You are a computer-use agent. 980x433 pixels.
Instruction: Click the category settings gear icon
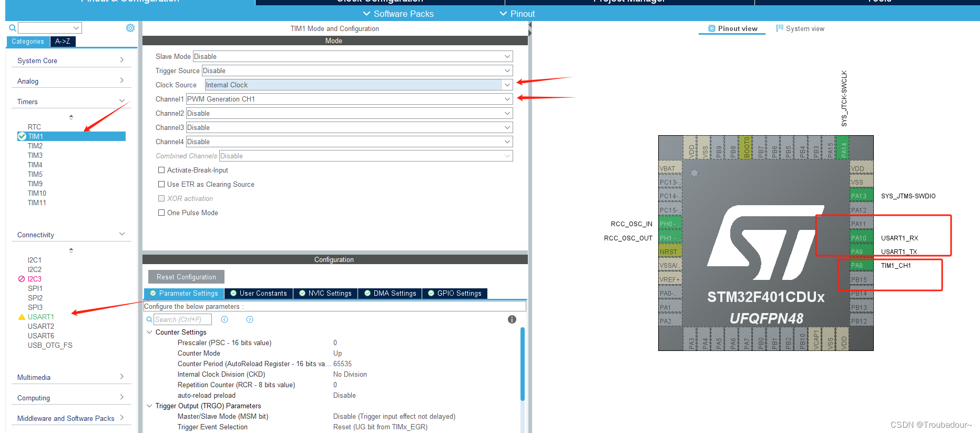point(130,28)
